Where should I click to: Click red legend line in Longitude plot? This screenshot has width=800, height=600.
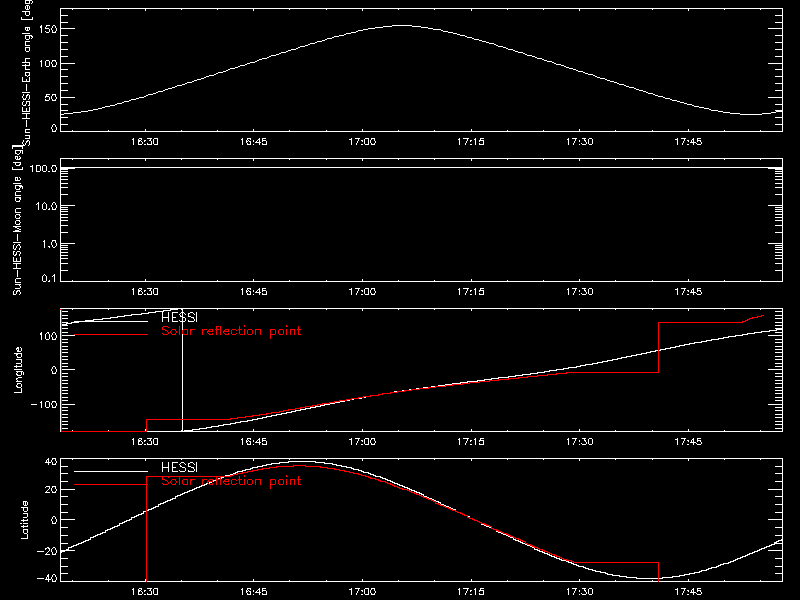click(x=111, y=335)
